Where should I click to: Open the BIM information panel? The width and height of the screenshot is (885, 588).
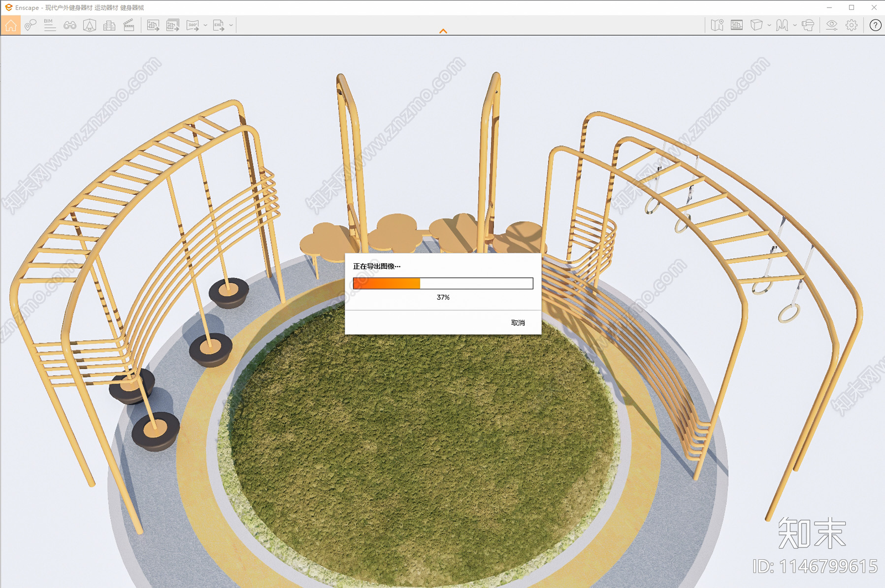coord(50,25)
